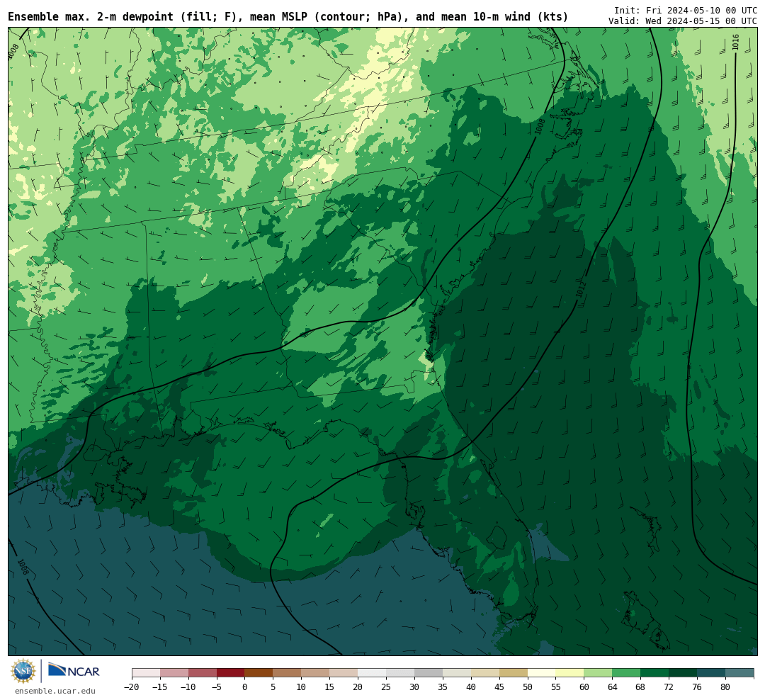Click the colorbar tick label 0
Viewport: 765px width, 700px height.
(244, 687)
